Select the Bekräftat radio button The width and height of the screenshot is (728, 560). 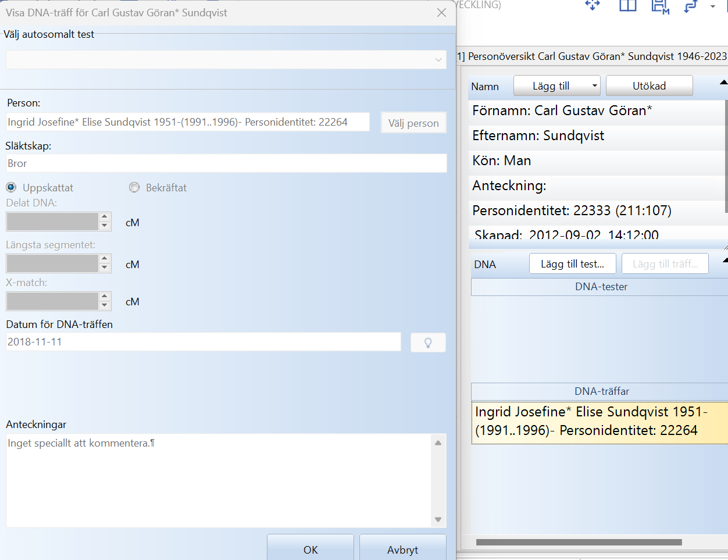coord(134,187)
